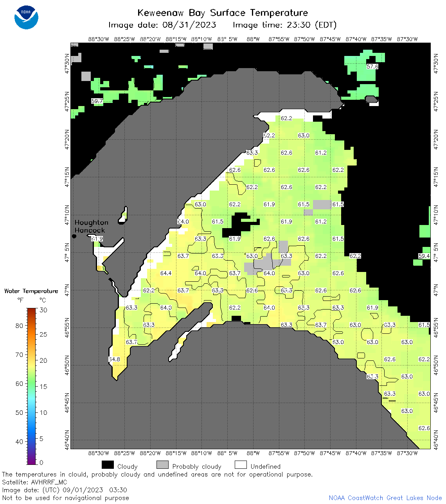Image resolution: width=446 pixels, height=504 pixels.
Task: Click the Houghton Hancock city label
Action: tap(92, 226)
